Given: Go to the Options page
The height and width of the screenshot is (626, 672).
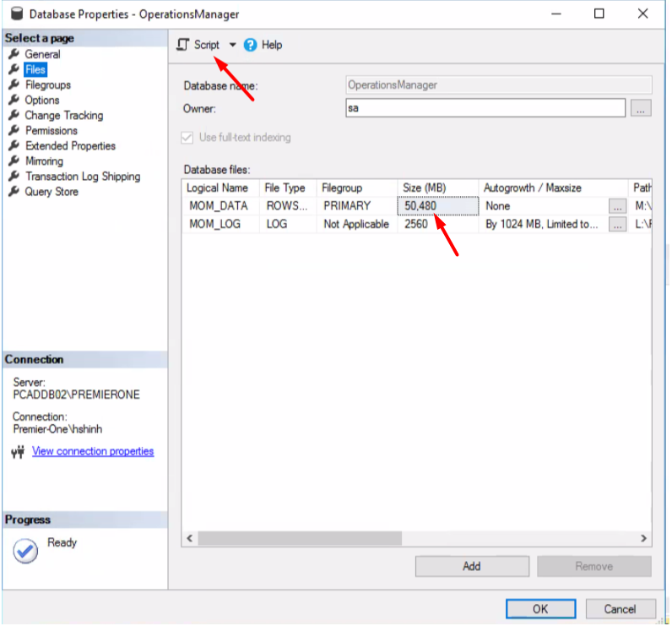Looking at the screenshot, I should [42, 100].
